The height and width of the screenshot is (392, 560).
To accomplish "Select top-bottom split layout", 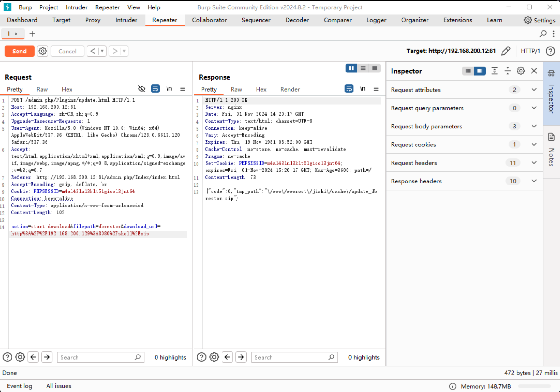I will 363,68.
